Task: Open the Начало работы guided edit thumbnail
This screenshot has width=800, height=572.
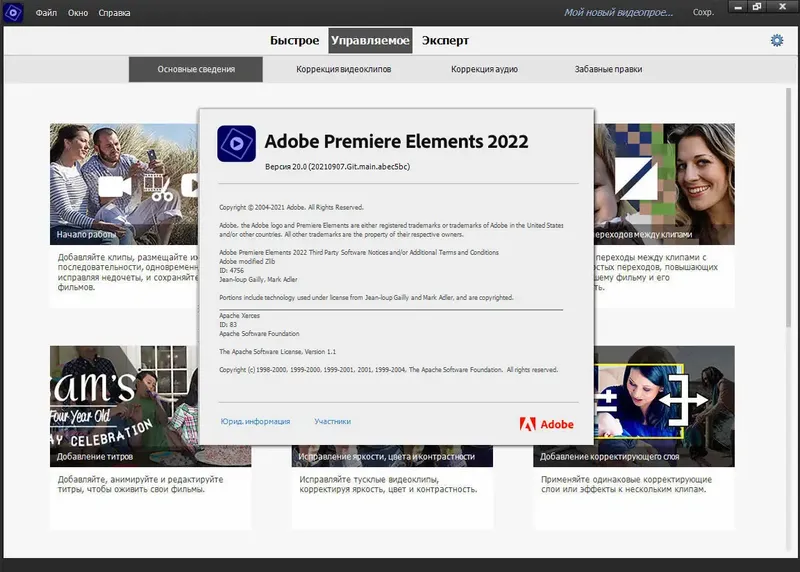Action: [x=124, y=184]
